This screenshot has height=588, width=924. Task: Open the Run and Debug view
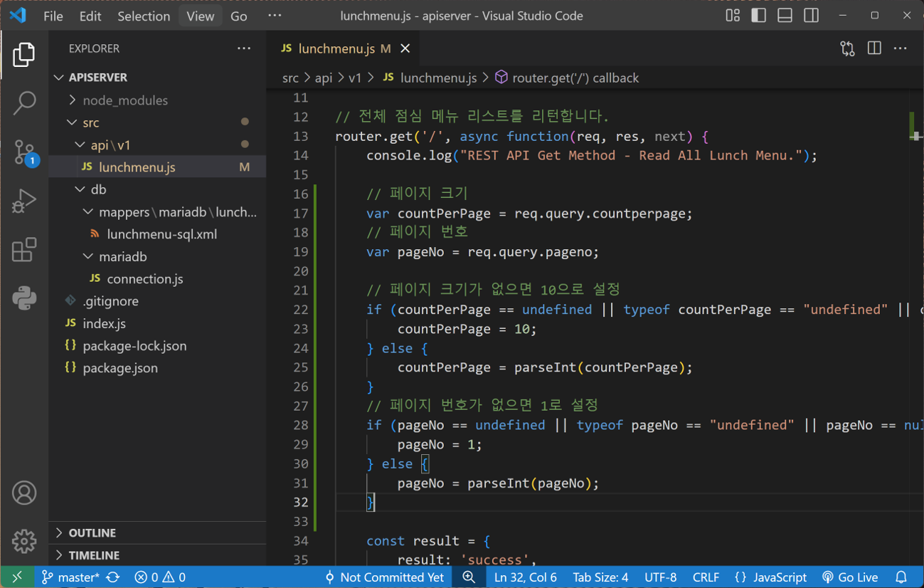click(24, 201)
